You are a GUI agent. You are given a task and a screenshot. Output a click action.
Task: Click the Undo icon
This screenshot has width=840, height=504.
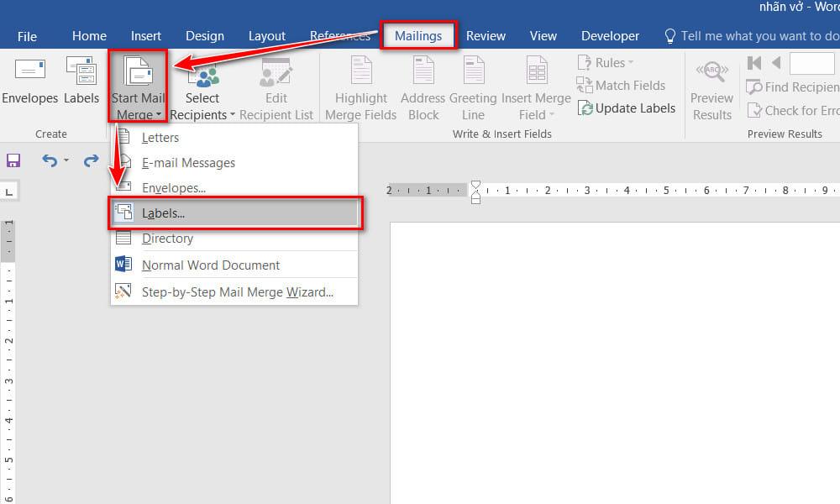50,160
